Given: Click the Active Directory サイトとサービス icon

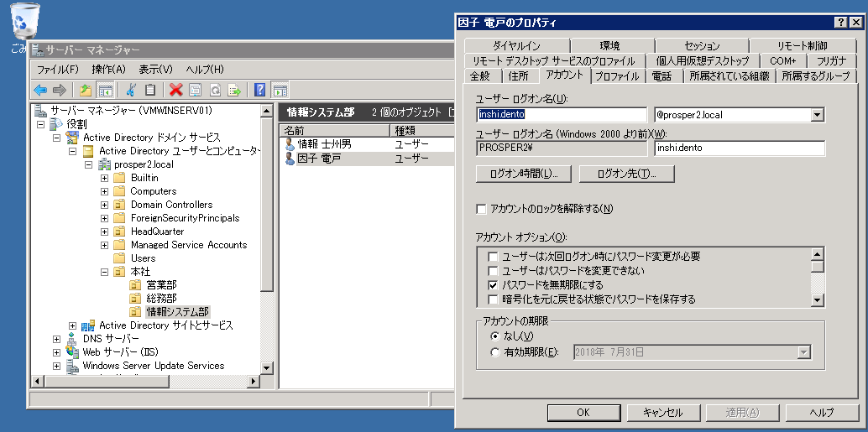Looking at the screenshot, I should [88, 325].
